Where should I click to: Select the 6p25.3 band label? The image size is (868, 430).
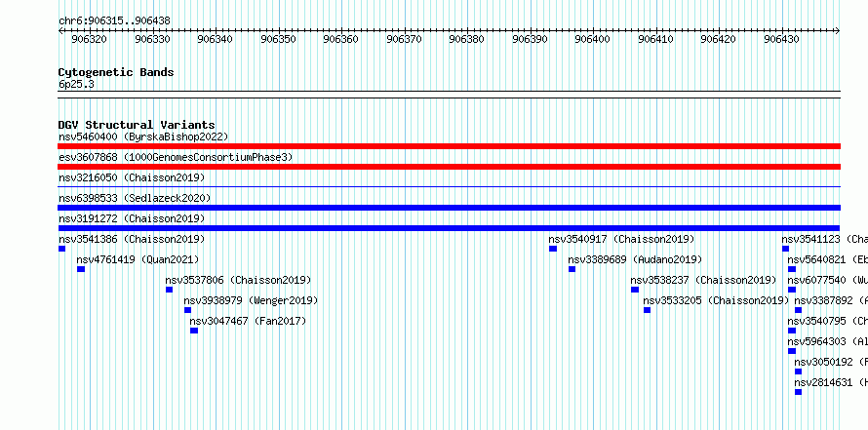coord(76,84)
